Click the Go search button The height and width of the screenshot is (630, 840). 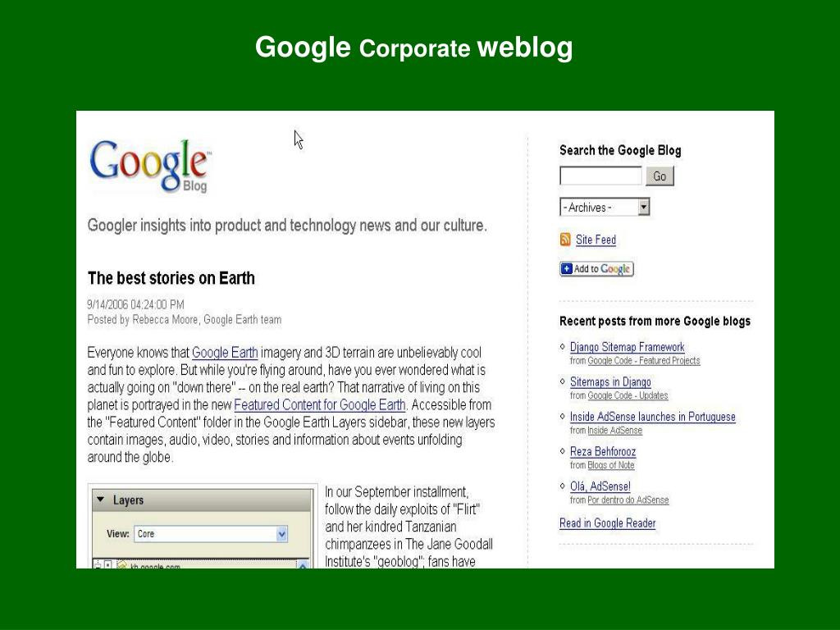click(x=660, y=176)
